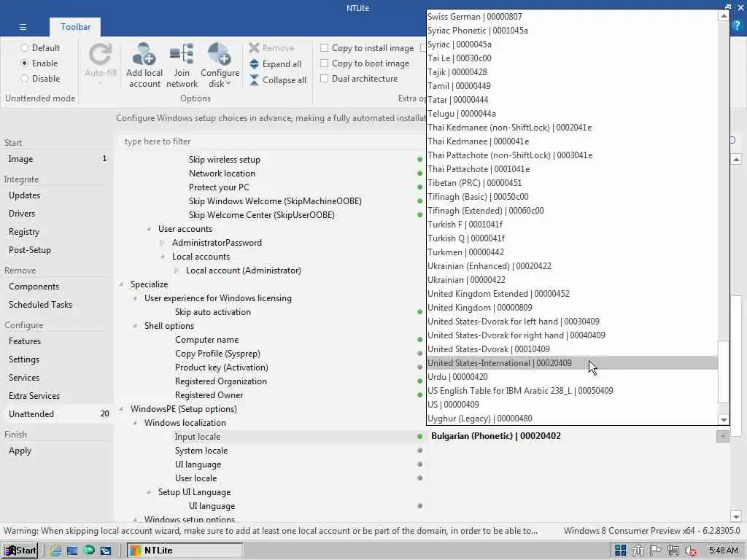Toggle Dual architecture checkbox

[x=325, y=79]
